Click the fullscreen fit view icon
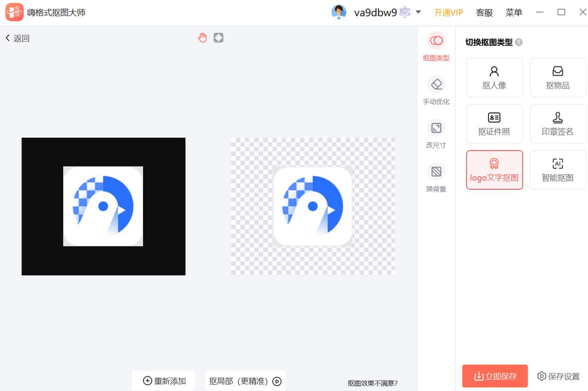 (x=218, y=38)
